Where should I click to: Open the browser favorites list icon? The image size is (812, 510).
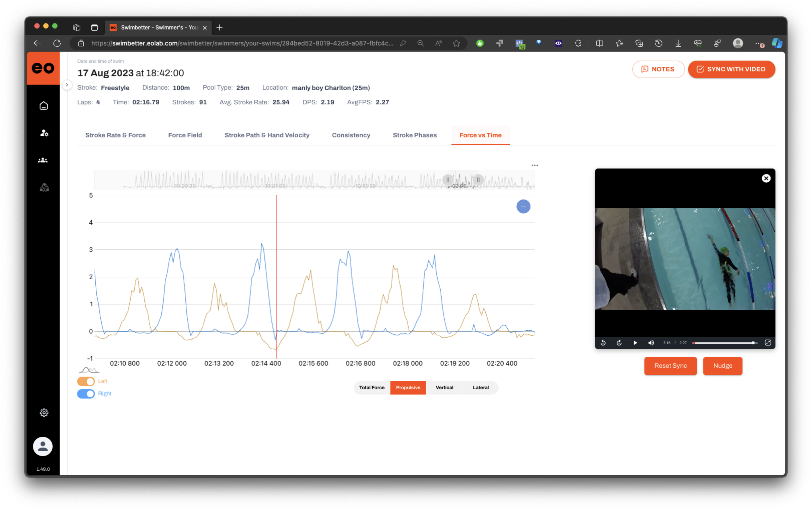[x=619, y=43]
